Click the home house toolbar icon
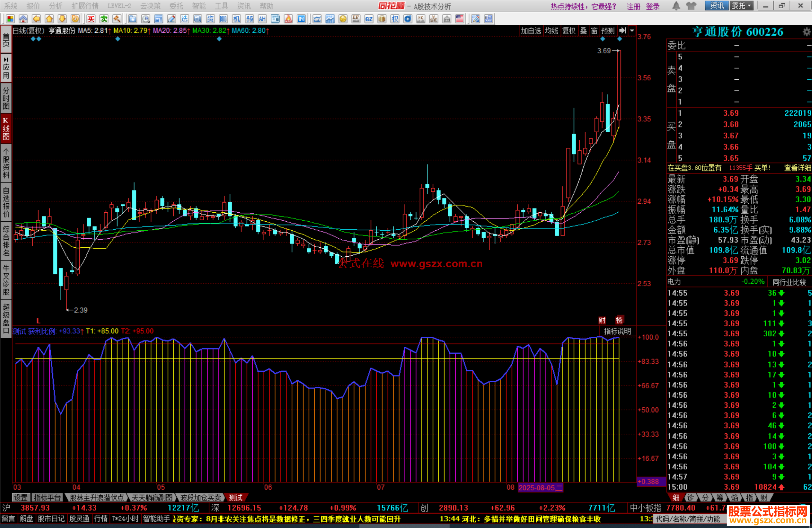Viewport: 812px width, 528px height. coord(23,19)
